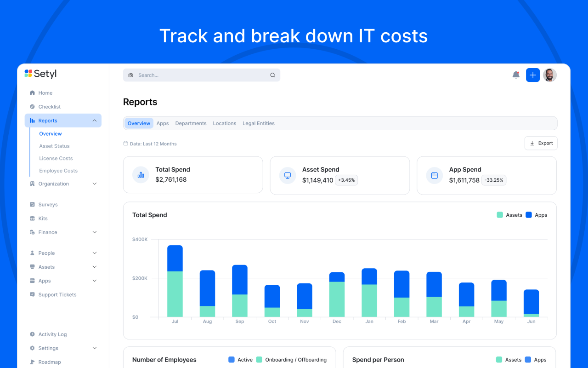Toggle Assets in Spend per Person legend
This screenshot has width=588, height=368.
coord(509,360)
